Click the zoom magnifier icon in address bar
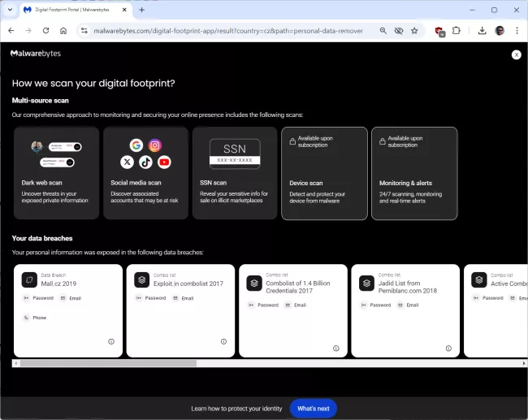The width and height of the screenshot is (528, 420). [x=383, y=31]
